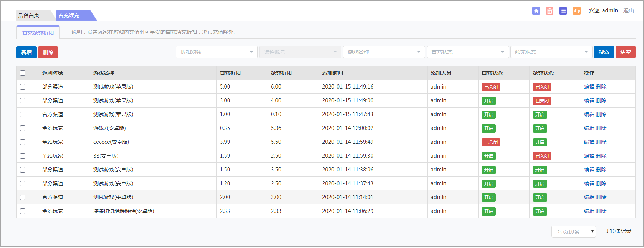
Task: Toggle 首充状态 开启 badge in 11:49:00 row
Action: click(x=489, y=101)
